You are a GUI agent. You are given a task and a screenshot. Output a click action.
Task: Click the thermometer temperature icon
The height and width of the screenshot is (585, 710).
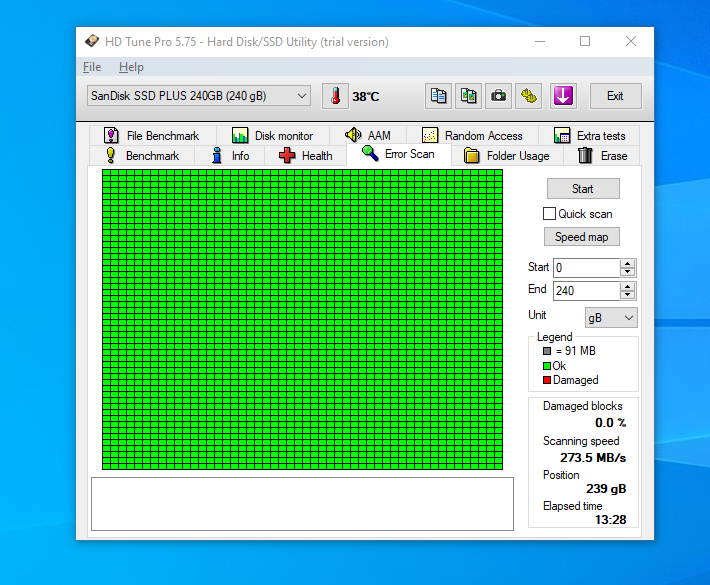[335, 96]
